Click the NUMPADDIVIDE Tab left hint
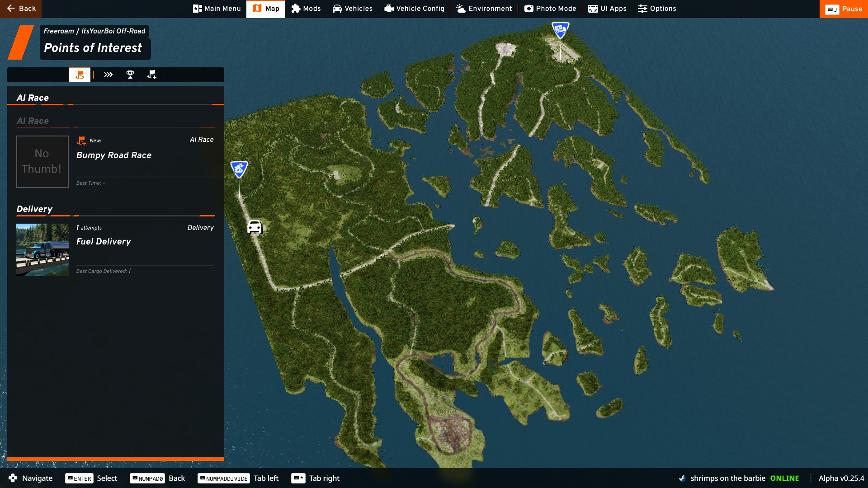The height and width of the screenshot is (488, 868). point(238,478)
